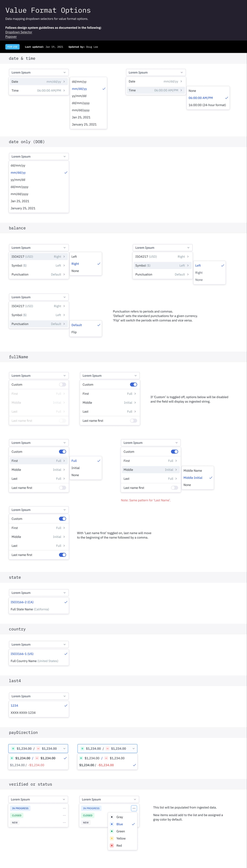This screenshot has height=868, width=247.
Task: Open the Lorem Ipsum dropdown under date only (DOB)
Action: [x=39, y=156]
